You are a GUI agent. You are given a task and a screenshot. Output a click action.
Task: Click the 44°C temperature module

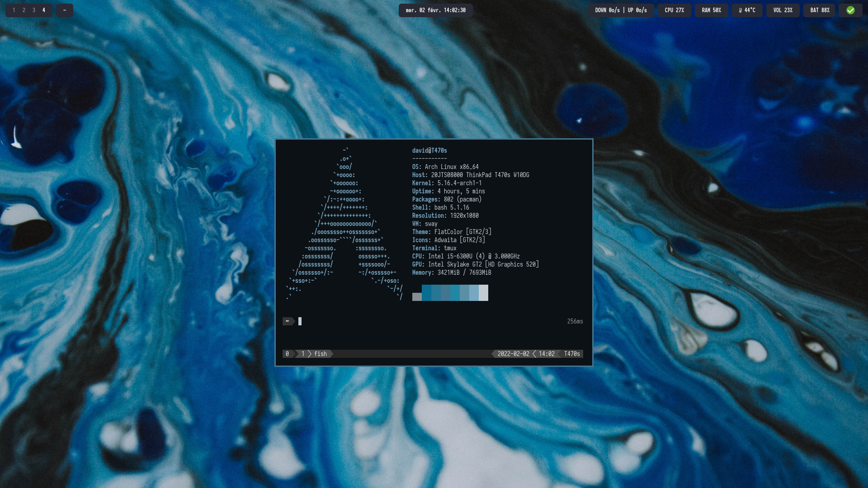click(x=747, y=10)
